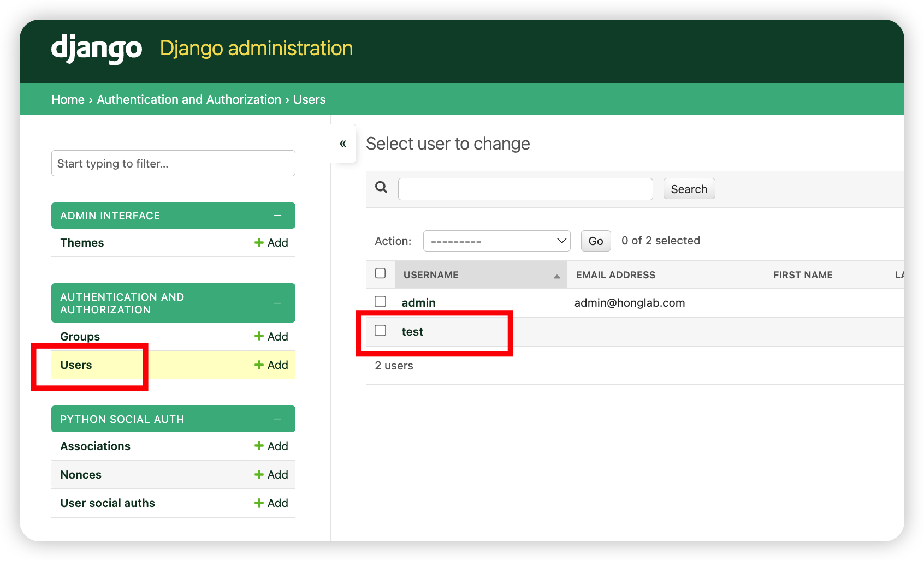
Task: Go to Home breadcrumb
Action: click(x=68, y=99)
